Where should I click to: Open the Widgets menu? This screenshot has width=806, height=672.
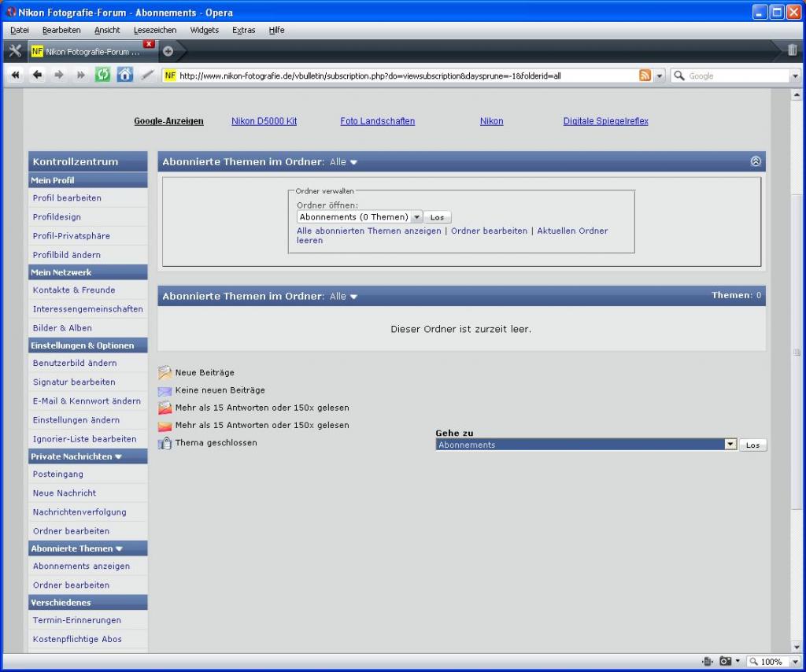point(204,30)
